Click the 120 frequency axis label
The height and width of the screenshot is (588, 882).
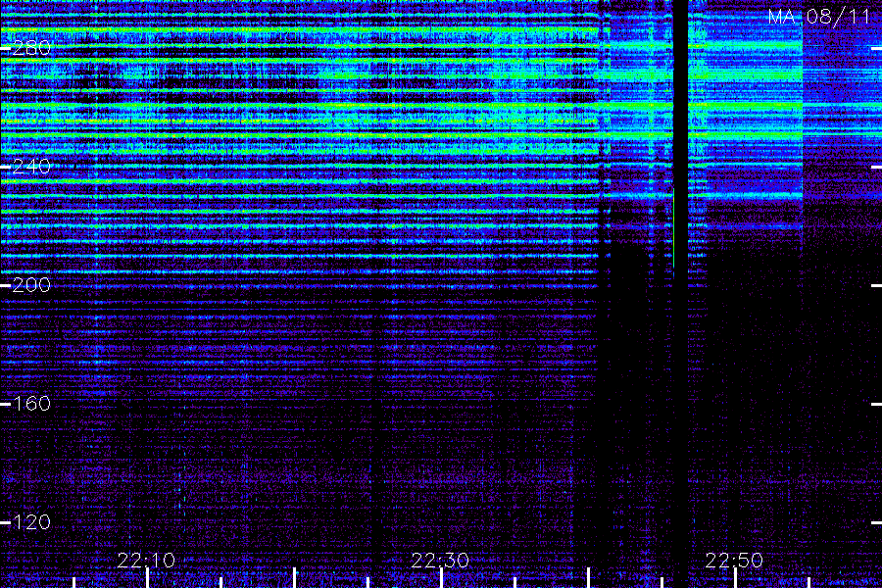click(31, 522)
